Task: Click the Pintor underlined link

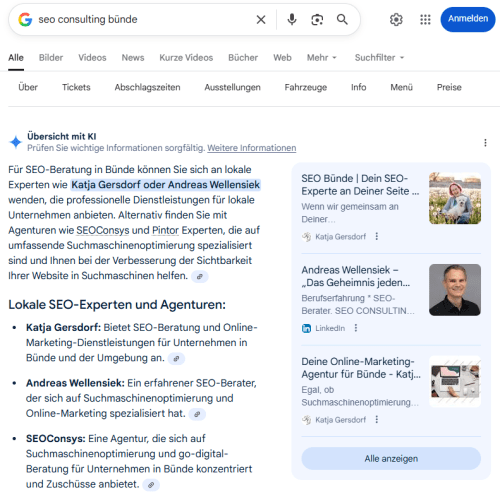Action: click(165, 230)
